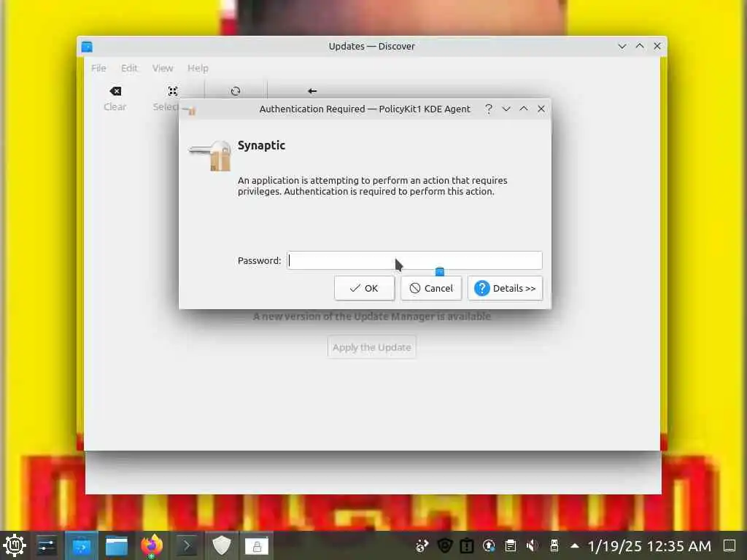The width and height of the screenshot is (747, 560).
Task: Maximize the authentication dialog
Action: (524, 109)
